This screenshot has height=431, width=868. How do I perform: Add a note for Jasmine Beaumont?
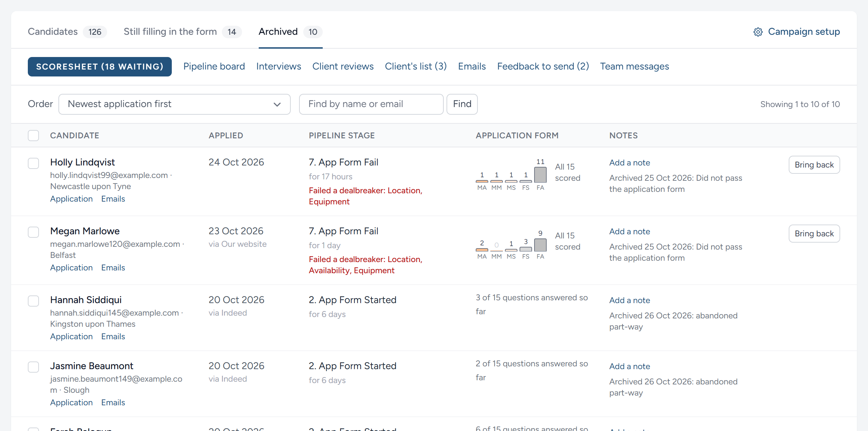[629, 366]
